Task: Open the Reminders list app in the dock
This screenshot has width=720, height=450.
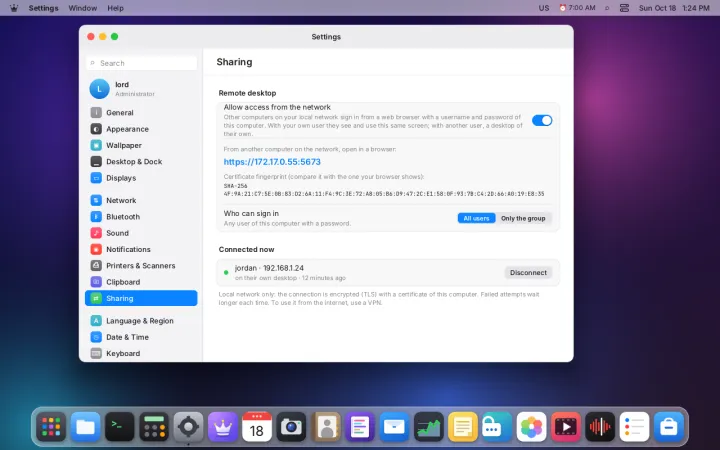Action: (634, 427)
